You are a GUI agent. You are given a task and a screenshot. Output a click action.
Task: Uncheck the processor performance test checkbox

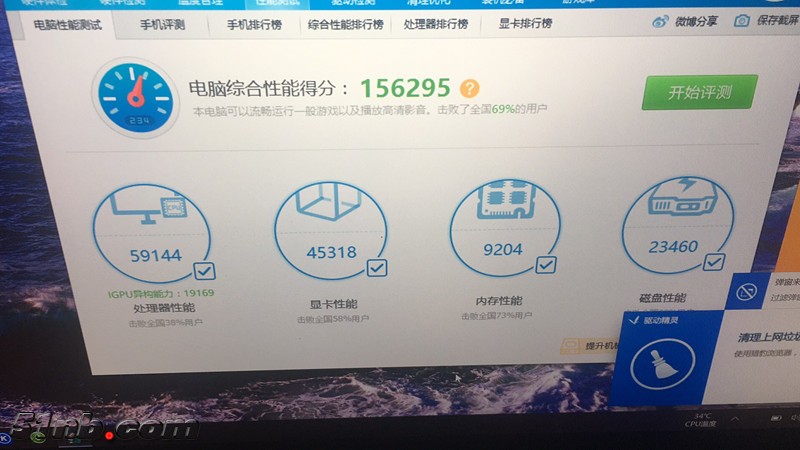coord(205,271)
